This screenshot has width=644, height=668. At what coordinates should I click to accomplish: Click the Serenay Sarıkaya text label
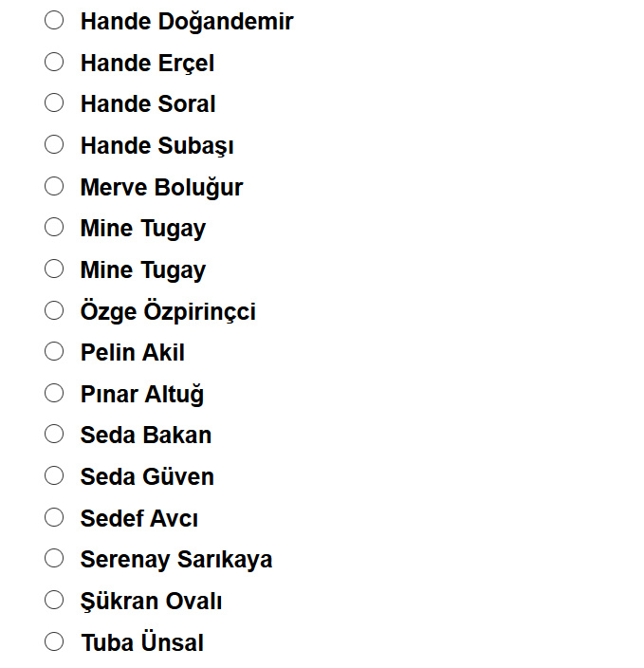pos(175,560)
